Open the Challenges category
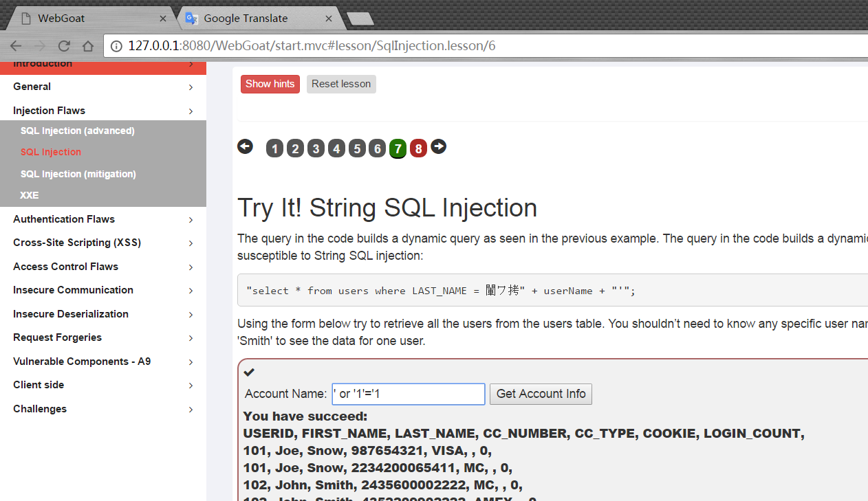The width and height of the screenshot is (868, 501). coord(40,409)
